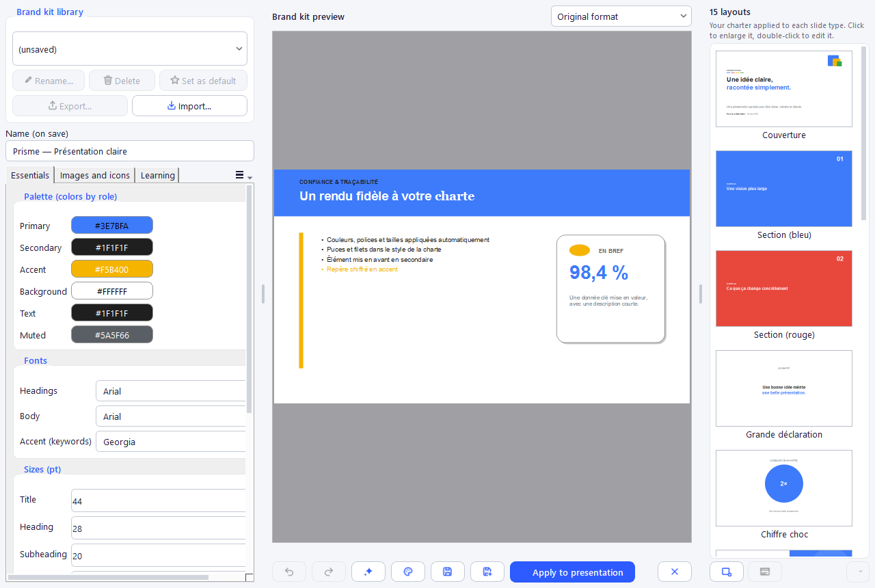
Task: Open the Body font combo box
Action: (171, 416)
